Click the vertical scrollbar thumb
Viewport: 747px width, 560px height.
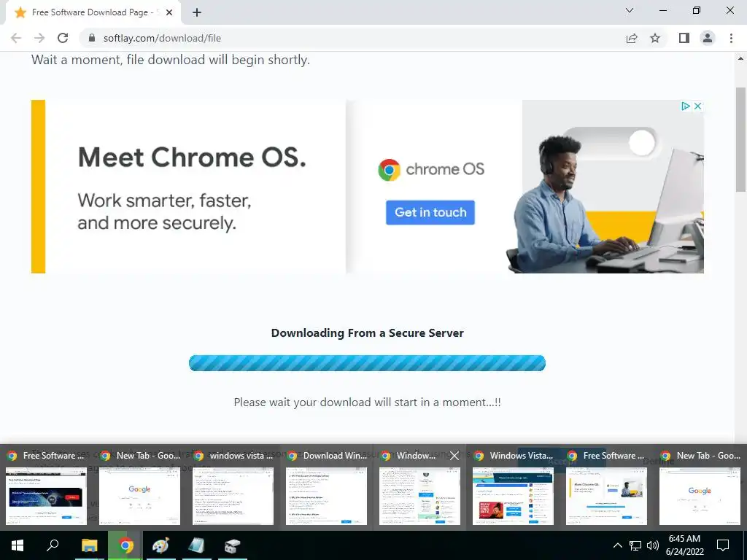[x=741, y=139]
